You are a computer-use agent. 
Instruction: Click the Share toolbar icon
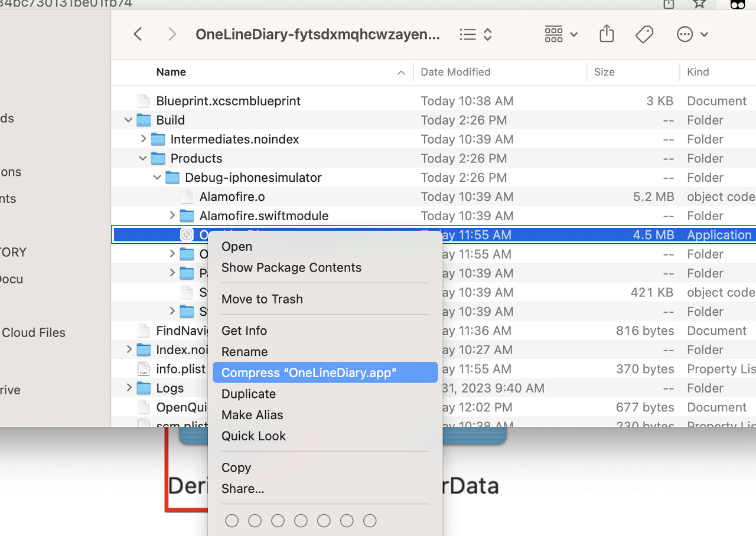607,34
